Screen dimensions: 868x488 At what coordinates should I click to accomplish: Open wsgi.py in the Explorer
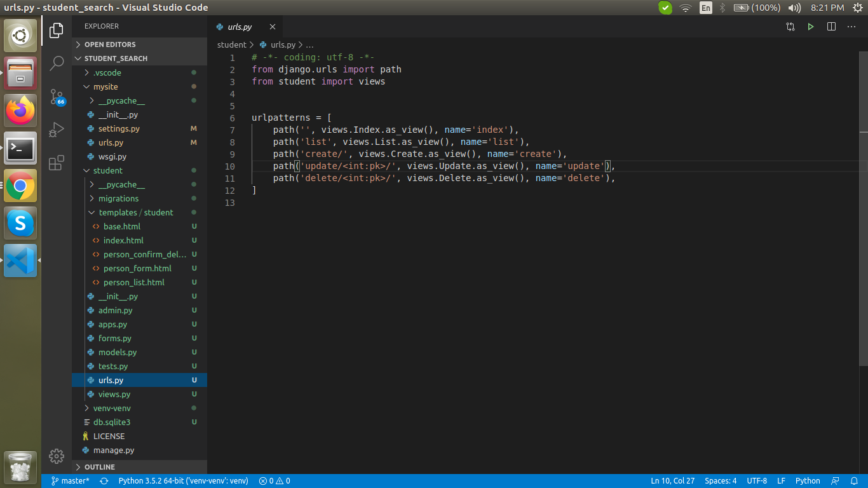tap(139, 156)
